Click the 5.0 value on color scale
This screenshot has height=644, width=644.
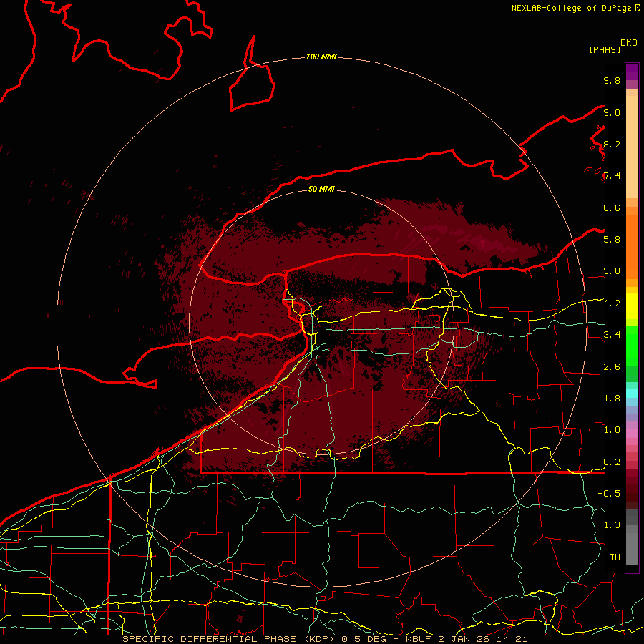pyautogui.click(x=612, y=271)
